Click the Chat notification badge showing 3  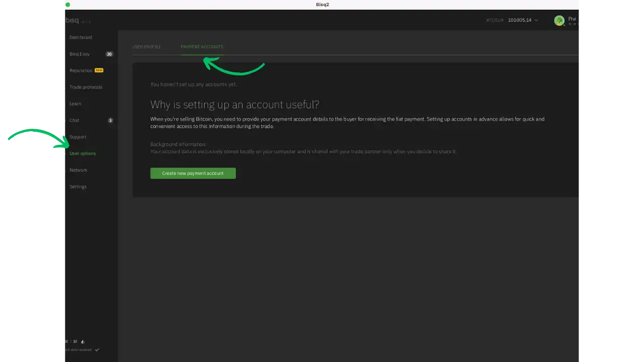[x=110, y=121]
